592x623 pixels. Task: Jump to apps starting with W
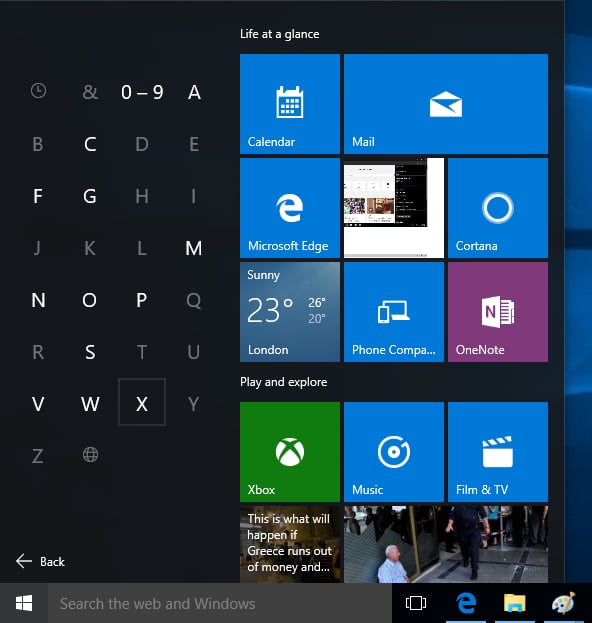point(90,404)
